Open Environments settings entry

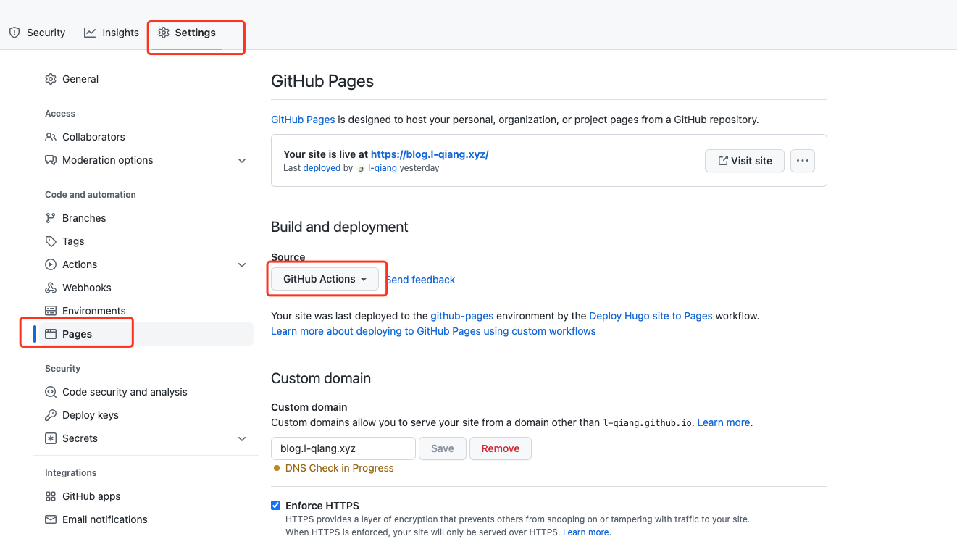tap(143, 311)
